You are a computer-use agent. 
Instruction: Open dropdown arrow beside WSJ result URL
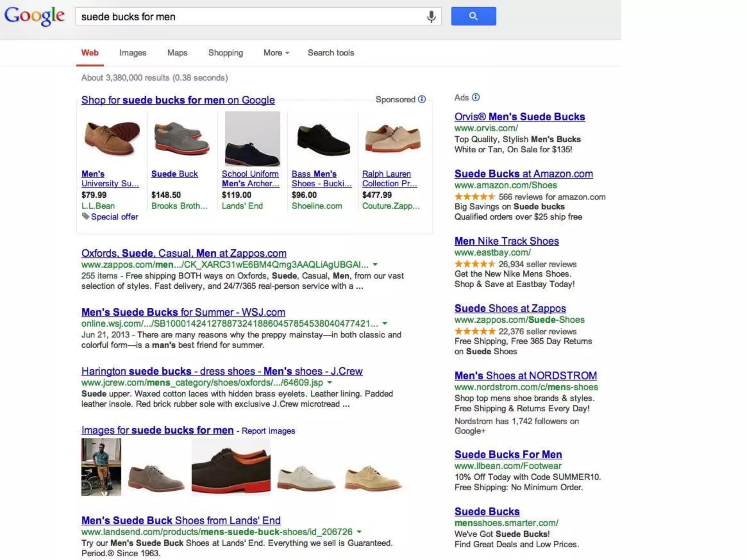384,323
